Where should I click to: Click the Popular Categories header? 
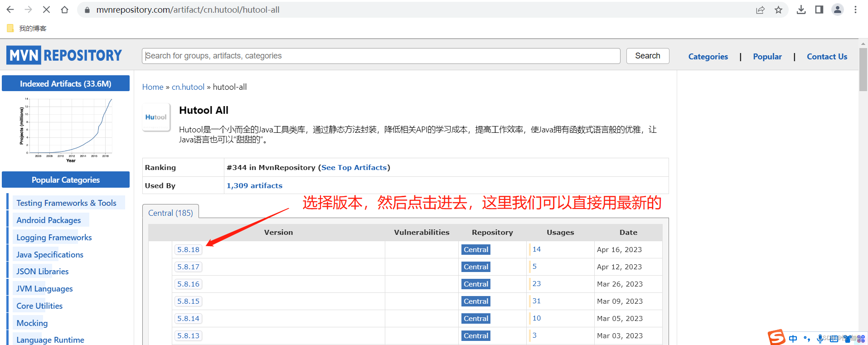(x=66, y=180)
